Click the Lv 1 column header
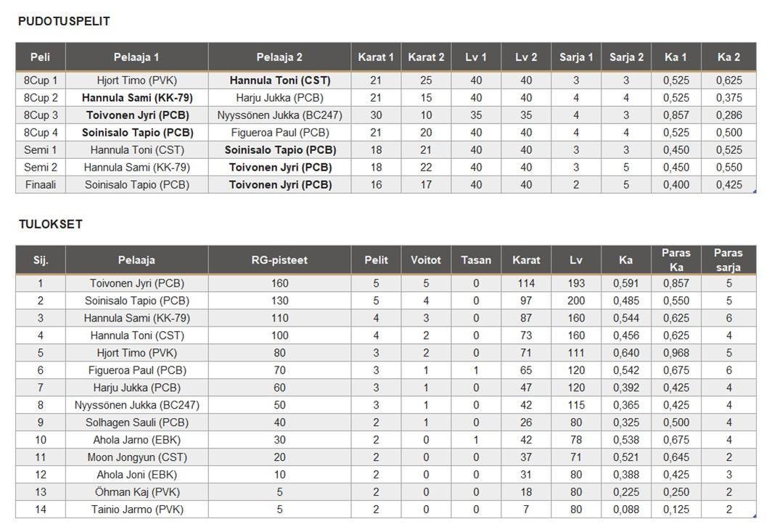This screenshot has width=772, height=532. point(476,57)
